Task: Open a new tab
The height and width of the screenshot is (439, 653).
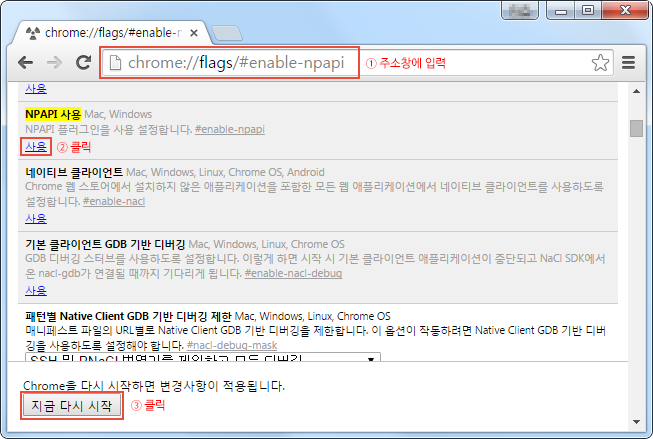Action: coord(227,33)
